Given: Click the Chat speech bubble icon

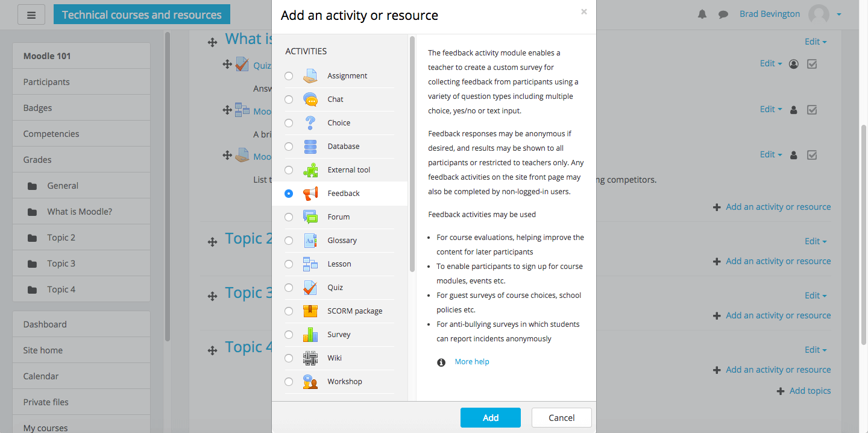Looking at the screenshot, I should point(310,100).
